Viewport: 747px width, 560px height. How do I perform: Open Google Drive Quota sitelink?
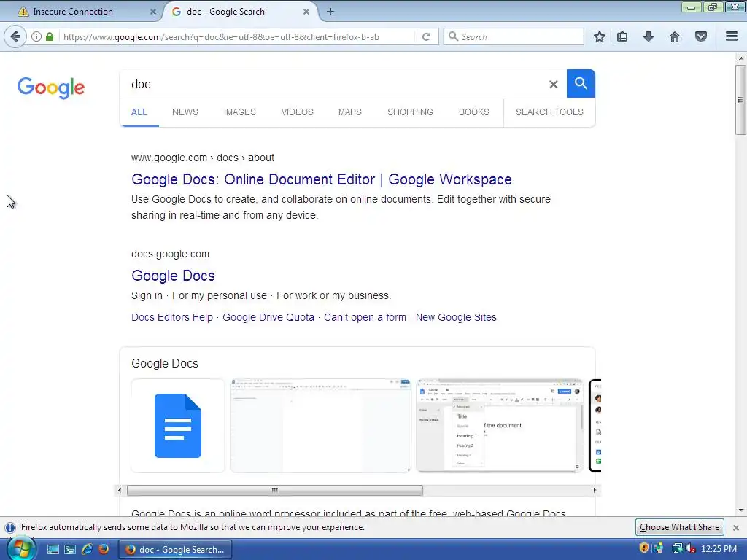pos(268,318)
